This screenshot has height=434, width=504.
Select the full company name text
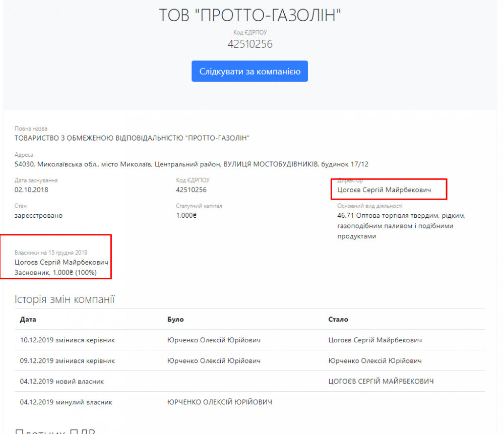tap(133, 138)
